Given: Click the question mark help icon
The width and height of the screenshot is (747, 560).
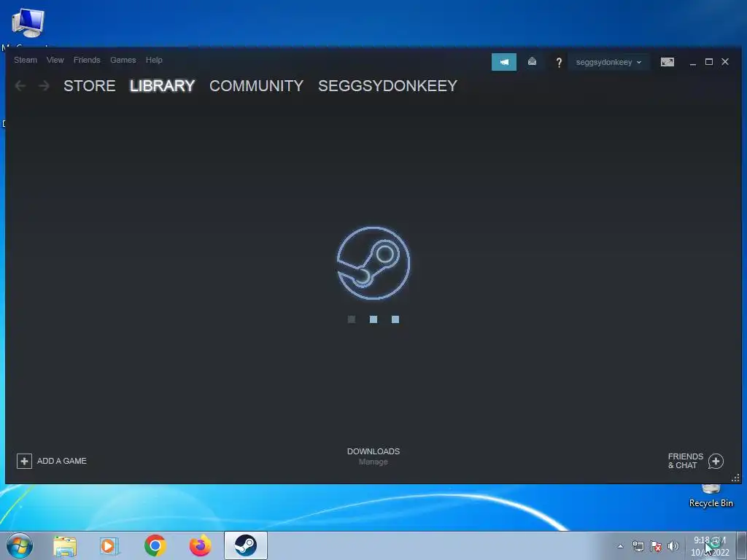Looking at the screenshot, I should coord(559,63).
